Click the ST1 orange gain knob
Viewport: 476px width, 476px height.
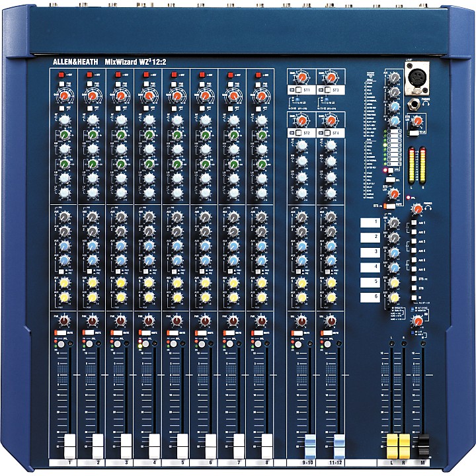coord(301,78)
